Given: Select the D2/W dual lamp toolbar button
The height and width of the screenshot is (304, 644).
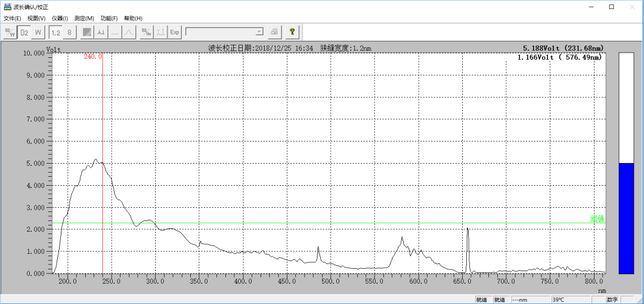Looking at the screenshot, I should (10, 32).
